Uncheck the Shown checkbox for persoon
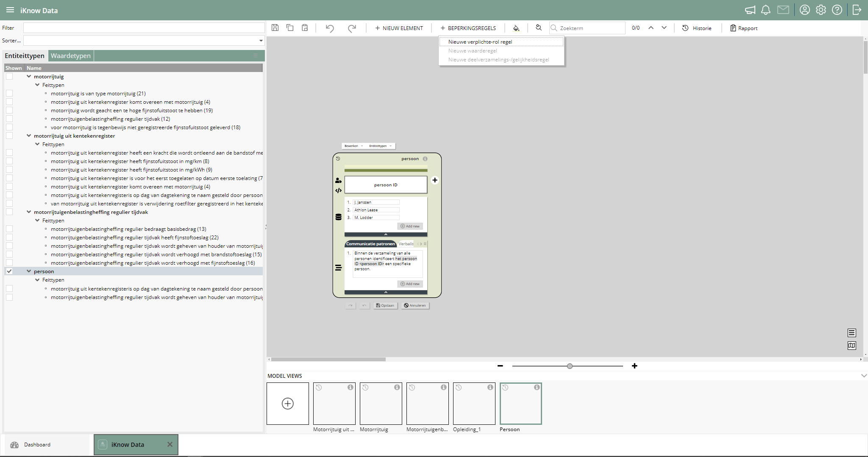Screen dimensions: 868x457 tap(9, 271)
